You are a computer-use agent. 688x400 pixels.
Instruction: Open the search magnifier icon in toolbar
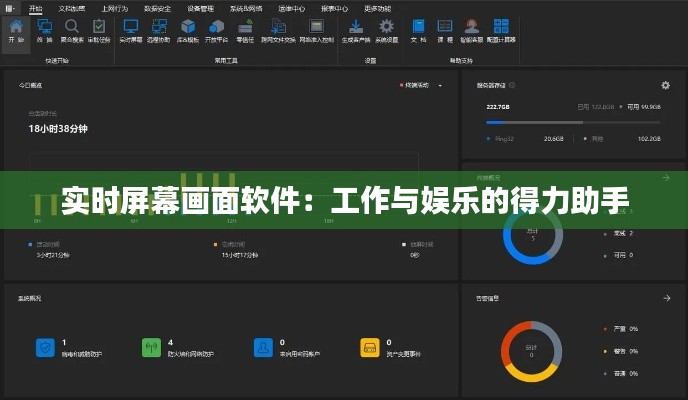tap(71, 29)
